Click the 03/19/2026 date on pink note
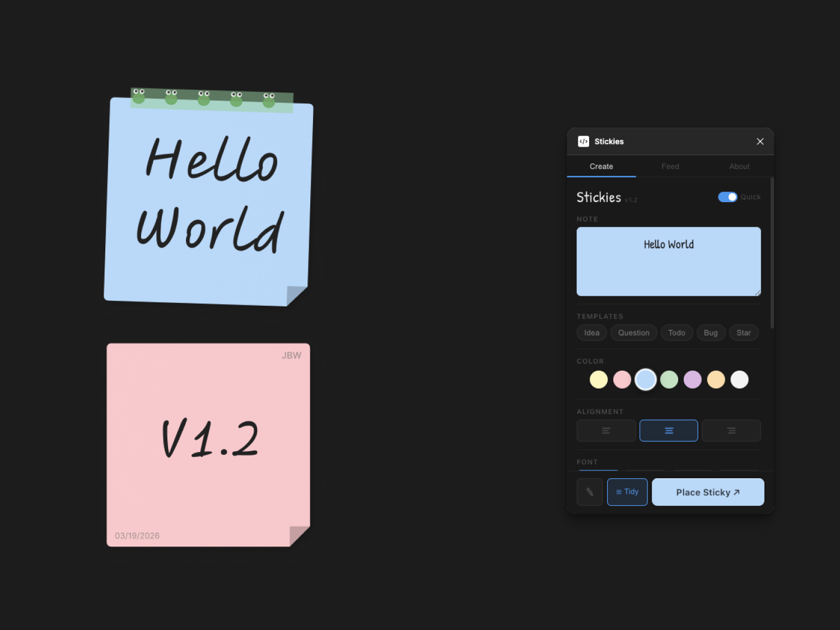Viewport: 840px width, 630px height. coord(137,536)
